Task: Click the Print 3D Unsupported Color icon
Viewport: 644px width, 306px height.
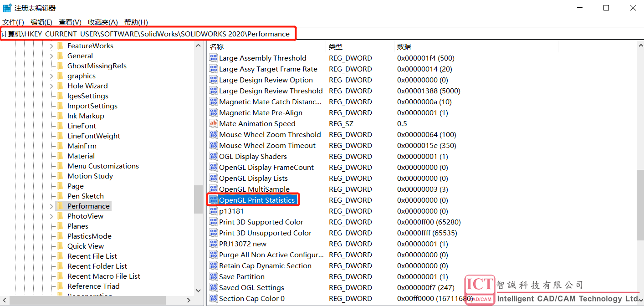Action: pos(214,233)
